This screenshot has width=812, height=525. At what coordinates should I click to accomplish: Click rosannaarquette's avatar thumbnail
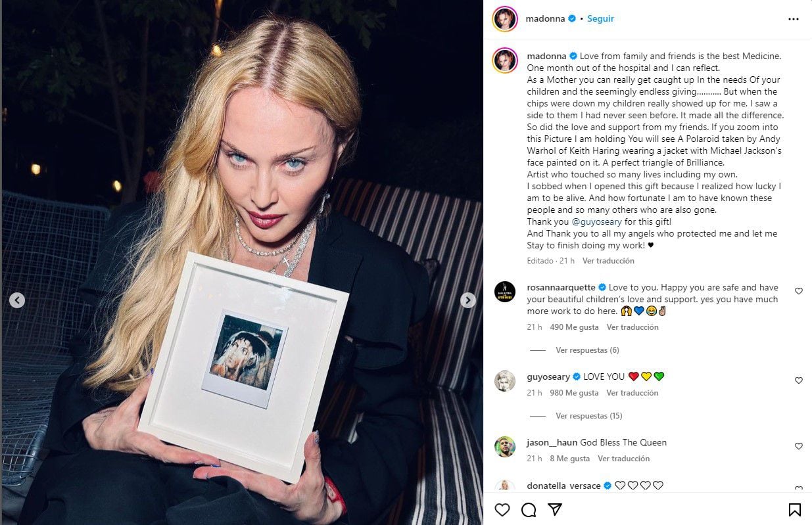pos(505,291)
